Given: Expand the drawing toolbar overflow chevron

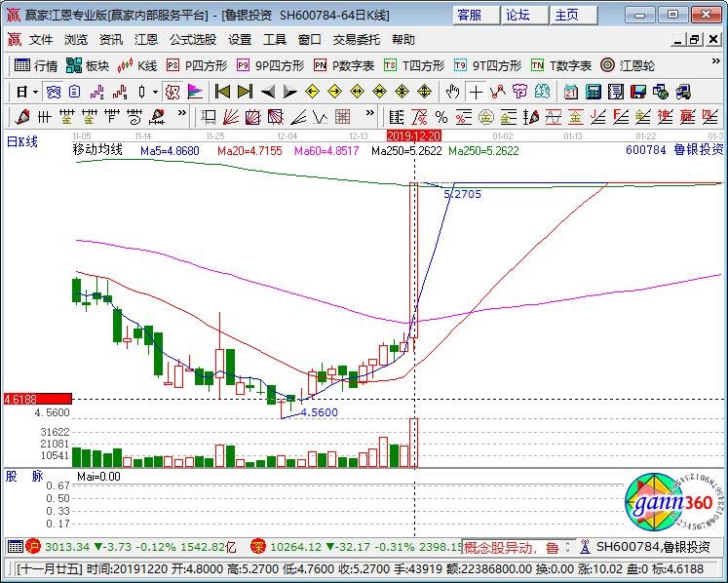Looking at the screenshot, I should click(181, 113).
